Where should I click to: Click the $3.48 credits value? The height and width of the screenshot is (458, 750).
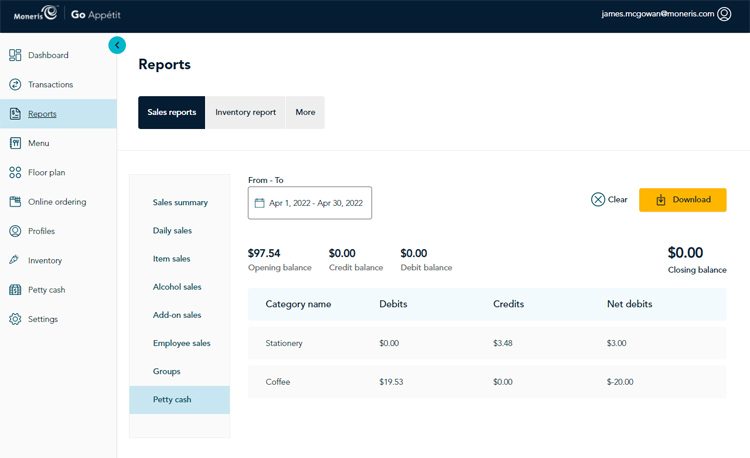pyautogui.click(x=503, y=343)
